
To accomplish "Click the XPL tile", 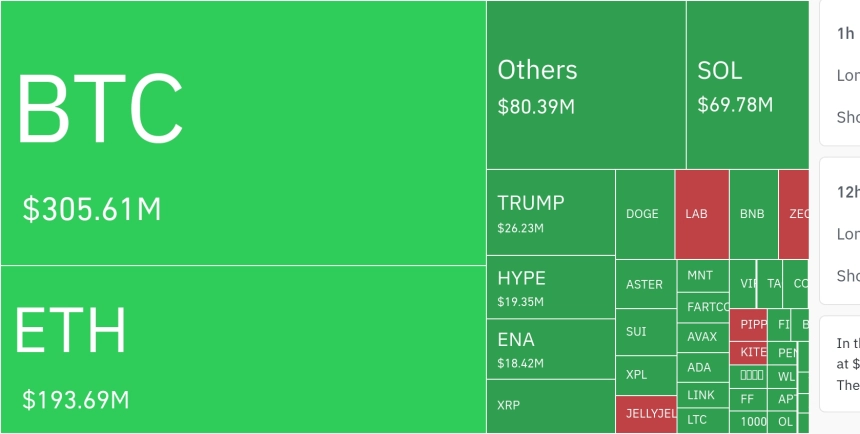I will (x=645, y=375).
